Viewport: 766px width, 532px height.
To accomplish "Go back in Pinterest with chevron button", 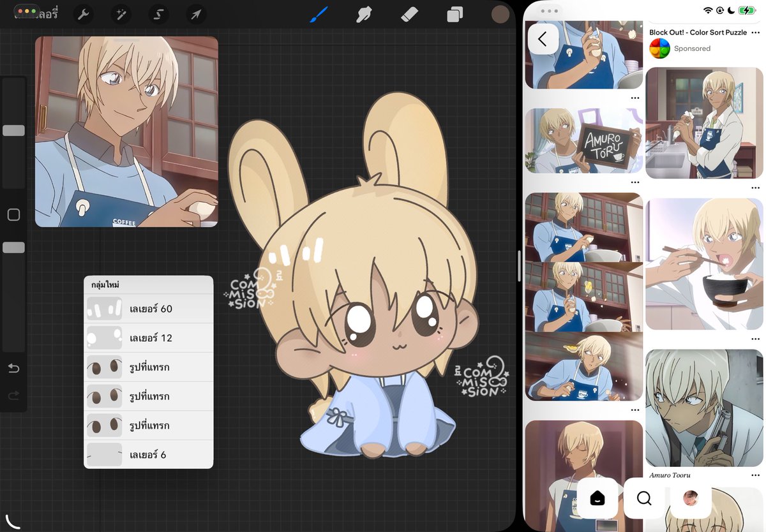I will tap(543, 39).
